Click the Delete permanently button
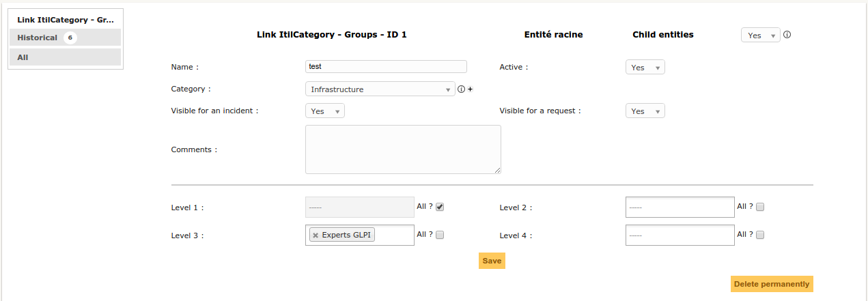The height and width of the screenshot is (301, 868). (772, 284)
